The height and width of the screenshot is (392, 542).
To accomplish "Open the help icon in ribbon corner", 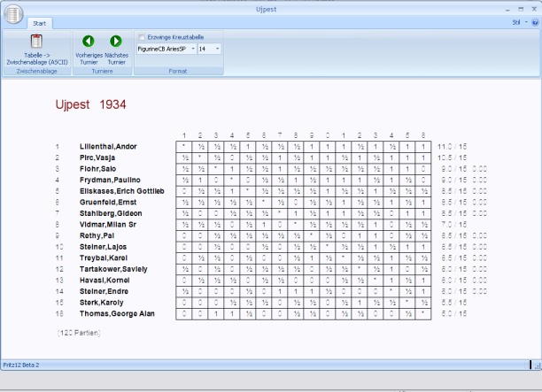I will pyautogui.click(x=535, y=21).
